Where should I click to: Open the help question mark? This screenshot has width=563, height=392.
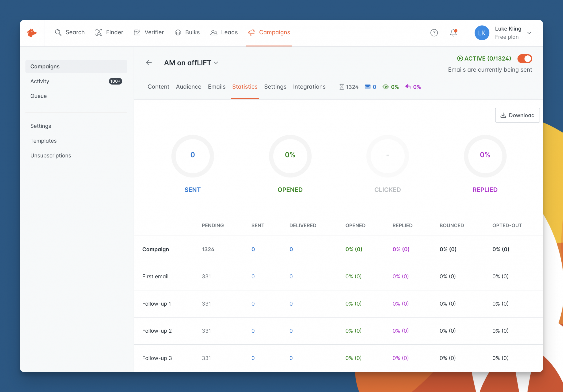pos(434,33)
